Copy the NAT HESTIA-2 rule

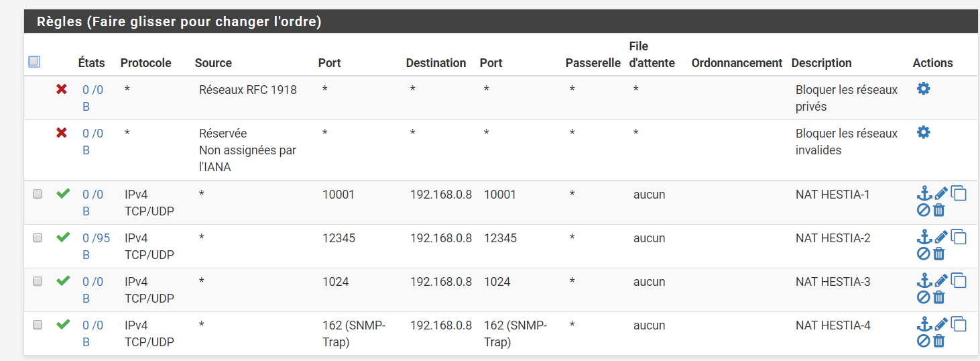tap(959, 237)
